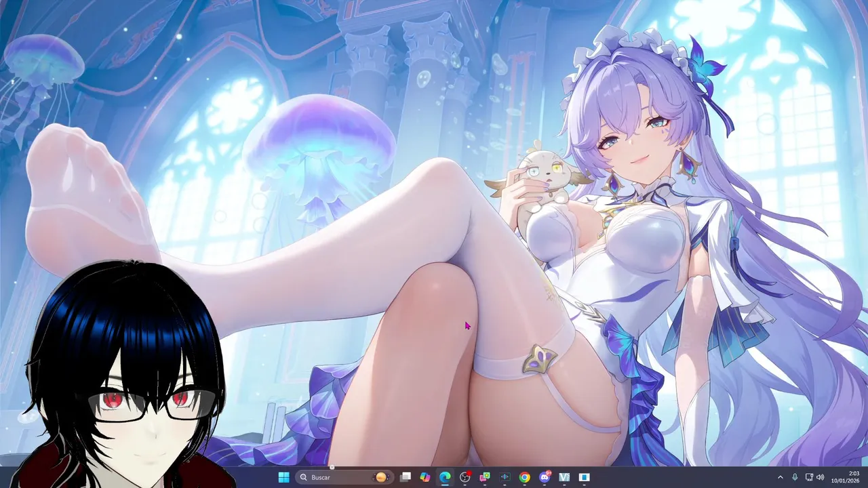The height and width of the screenshot is (488, 868).
Task: Open the last white-blue taskbar app
Action: click(x=584, y=477)
